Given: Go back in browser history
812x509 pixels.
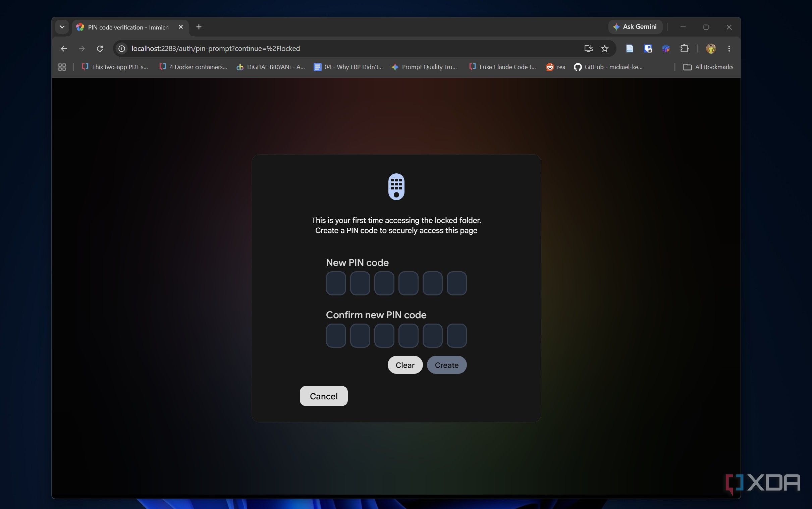Looking at the screenshot, I should pos(64,49).
